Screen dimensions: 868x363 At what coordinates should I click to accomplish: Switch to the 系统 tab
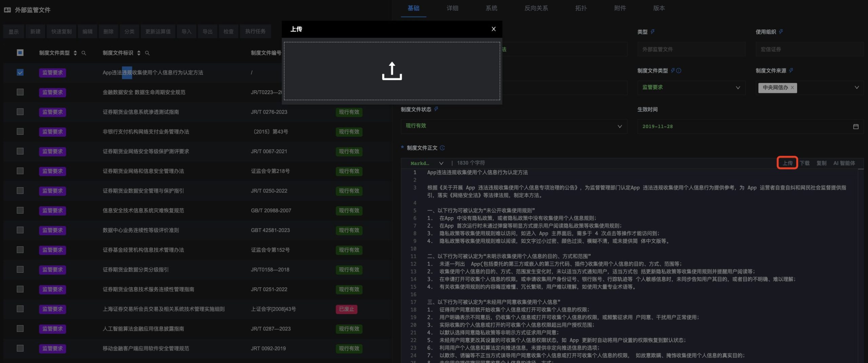point(491,8)
